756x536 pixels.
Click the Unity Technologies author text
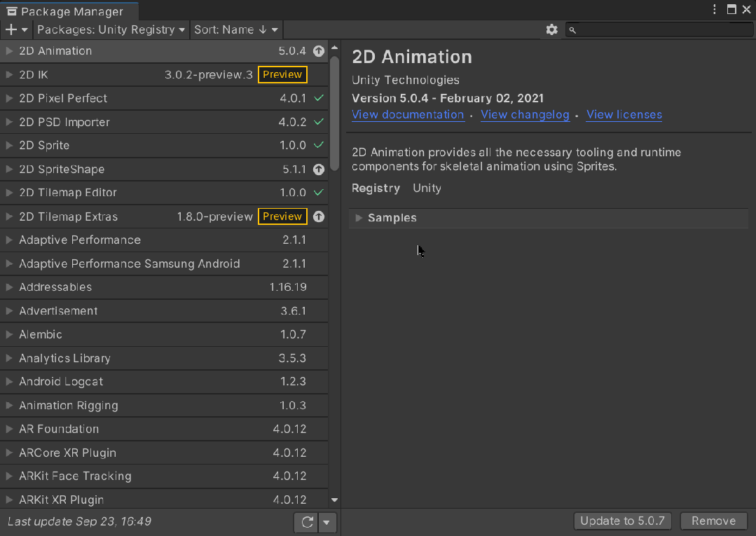(x=406, y=80)
